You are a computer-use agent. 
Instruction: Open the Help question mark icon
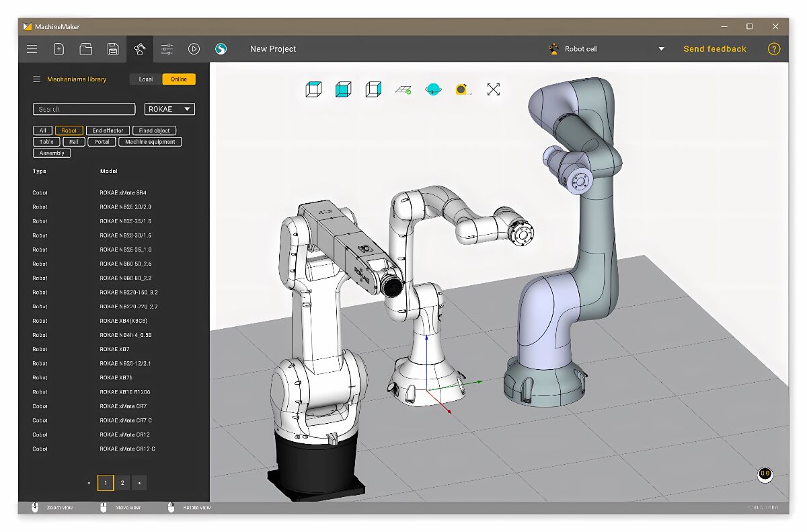[x=774, y=48]
